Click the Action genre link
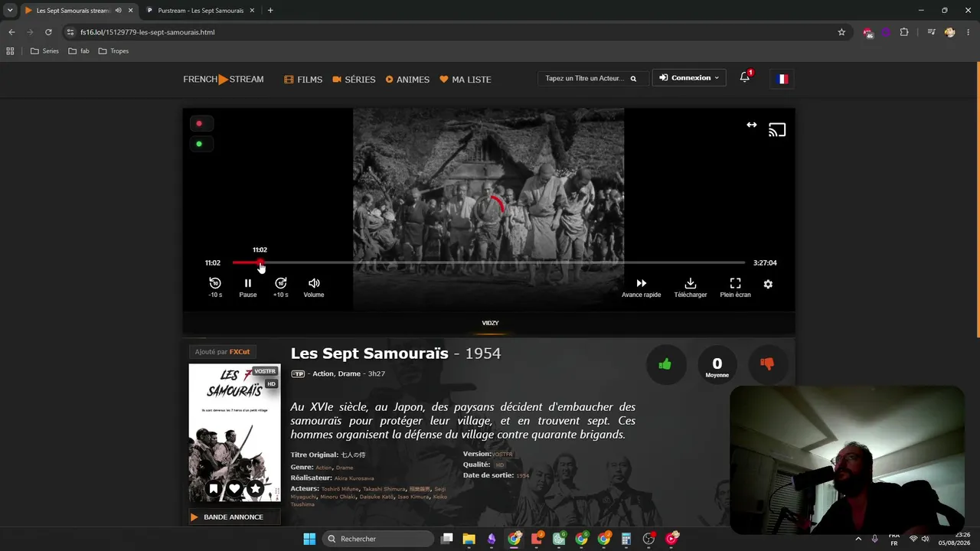This screenshot has width=980, height=551. [324, 468]
